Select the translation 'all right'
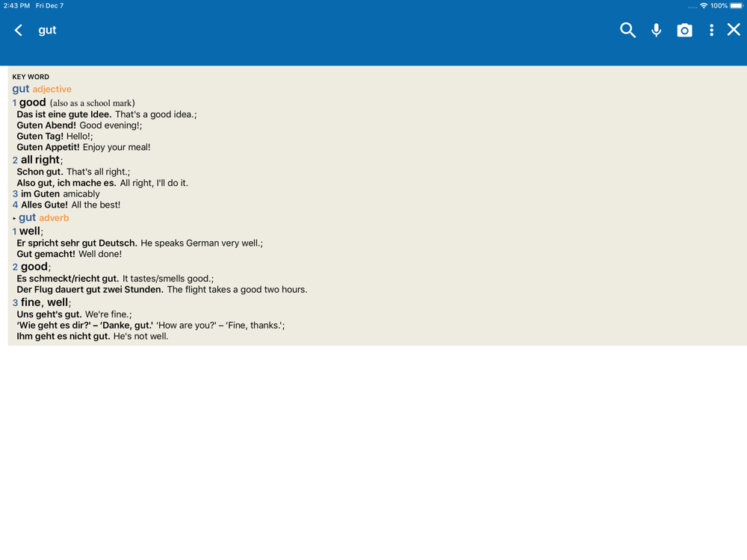Image resolution: width=747 pixels, height=560 pixels. coord(40,160)
